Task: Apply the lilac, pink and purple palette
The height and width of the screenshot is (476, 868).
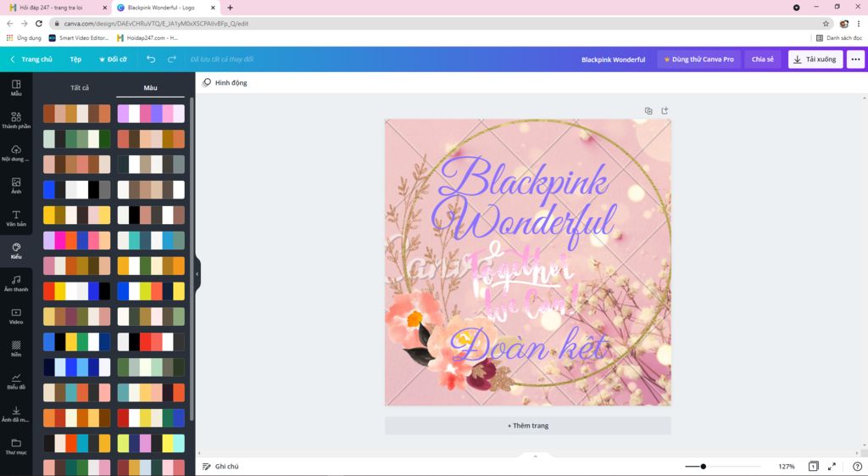Action: coord(151,114)
